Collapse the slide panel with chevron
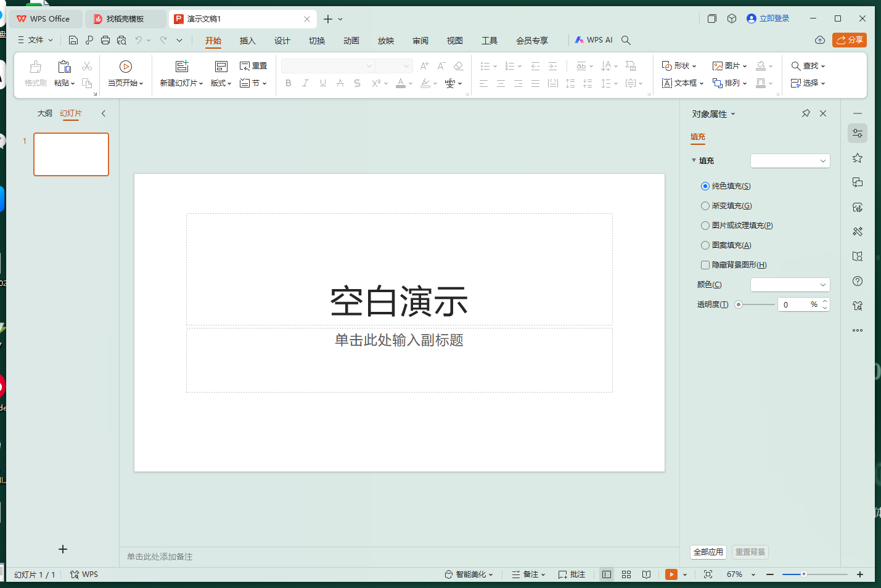The width and height of the screenshot is (881, 588). coord(104,113)
